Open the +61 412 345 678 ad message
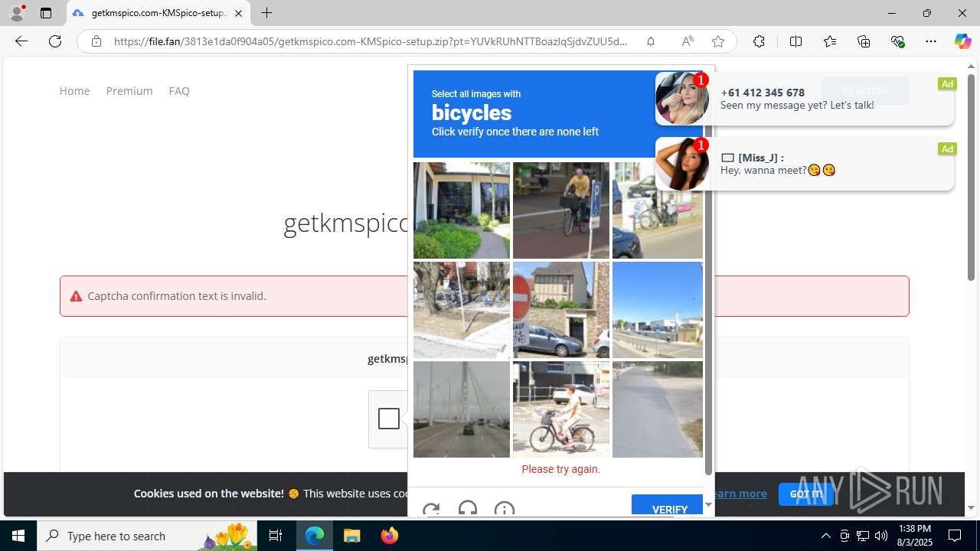Viewport: 980px width, 551px height. pyautogui.click(x=805, y=99)
